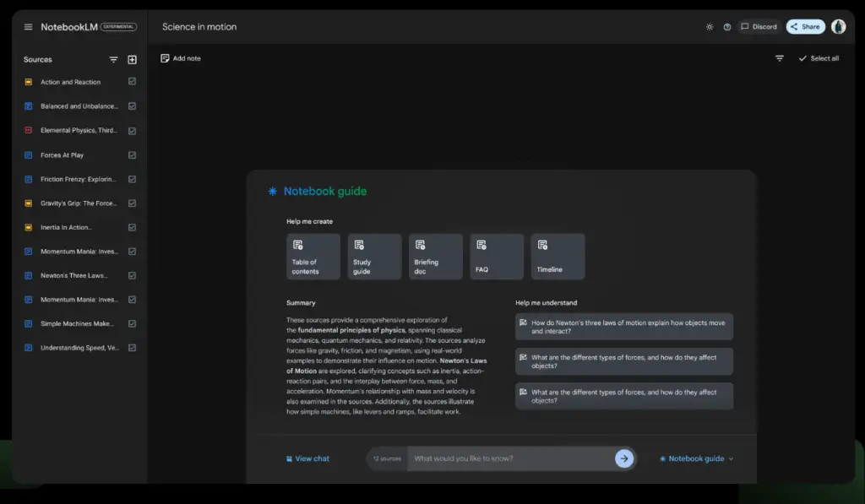Open the View chat link
The height and width of the screenshot is (504, 865).
pos(307,458)
